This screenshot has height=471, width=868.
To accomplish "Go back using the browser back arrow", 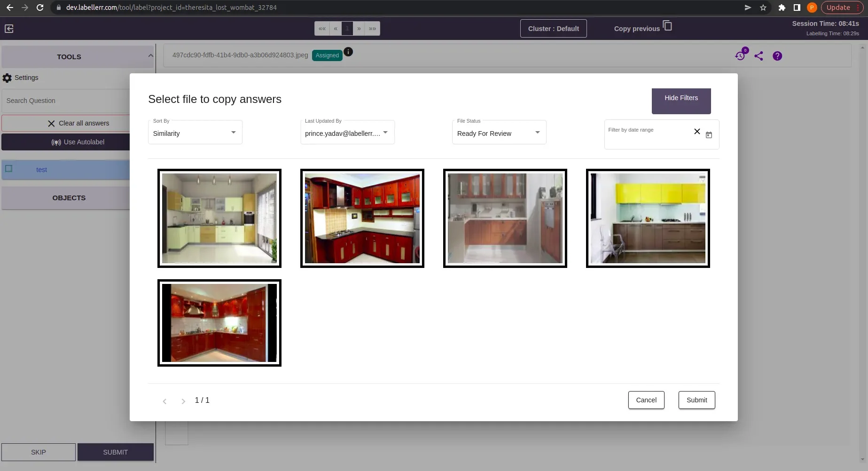I will tap(9, 8).
